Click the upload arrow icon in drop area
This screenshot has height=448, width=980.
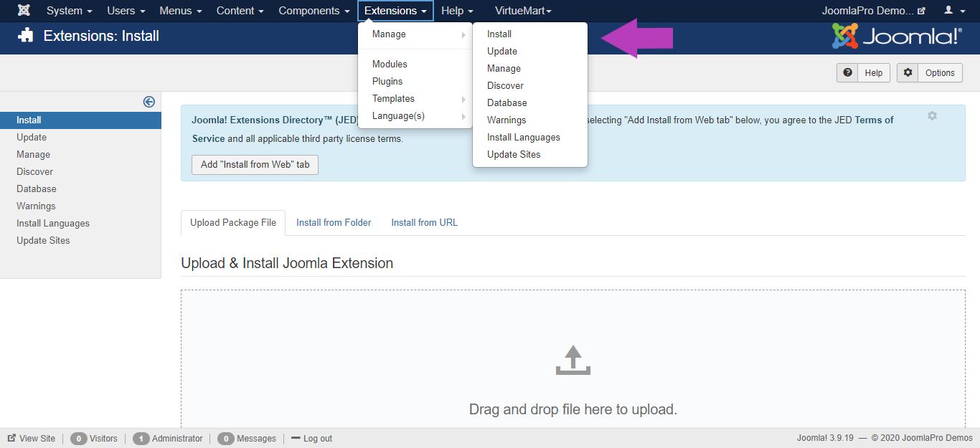click(x=573, y=361)
